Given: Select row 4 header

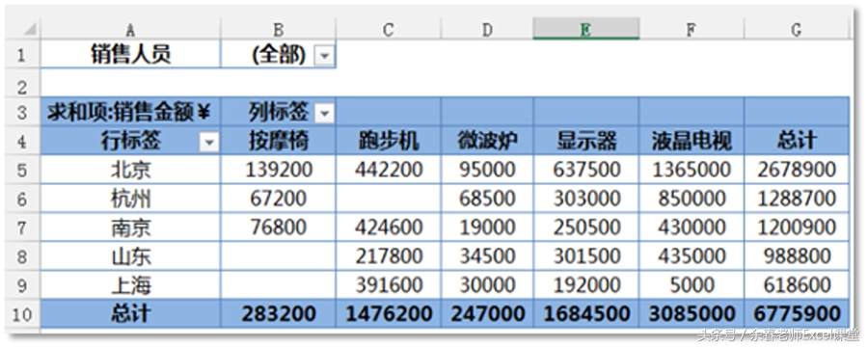Looking at the screenshot, I should click(22, 142).
